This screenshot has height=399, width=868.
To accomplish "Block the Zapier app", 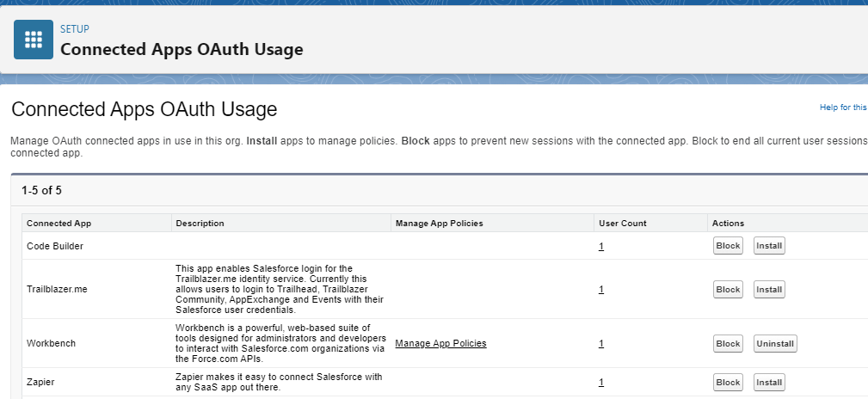I will tap(728, 383).
